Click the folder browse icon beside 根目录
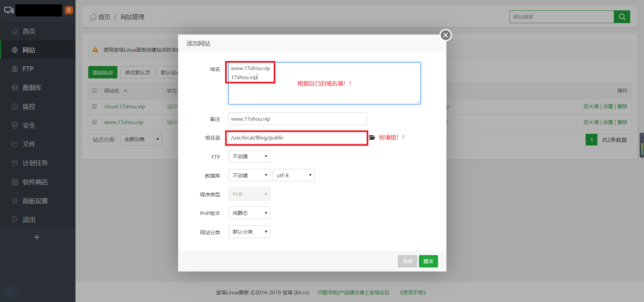This screenshot has width=644, height=302. click(372, 137)
